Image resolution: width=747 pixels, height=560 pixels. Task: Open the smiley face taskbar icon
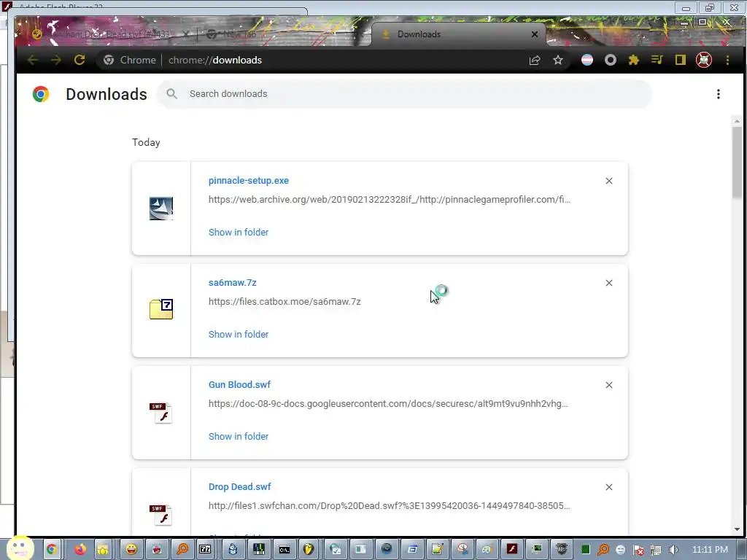pyautogui.click(x=131, y=550)
